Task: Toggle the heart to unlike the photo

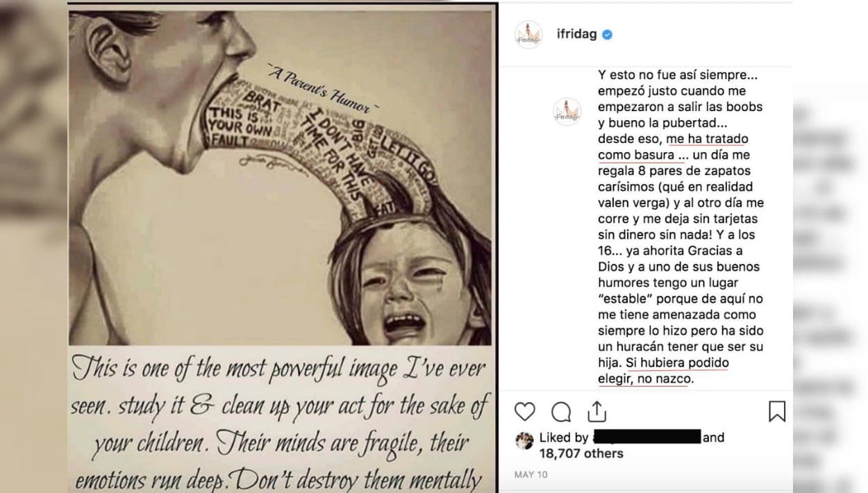Action: (x=526, y=412)
